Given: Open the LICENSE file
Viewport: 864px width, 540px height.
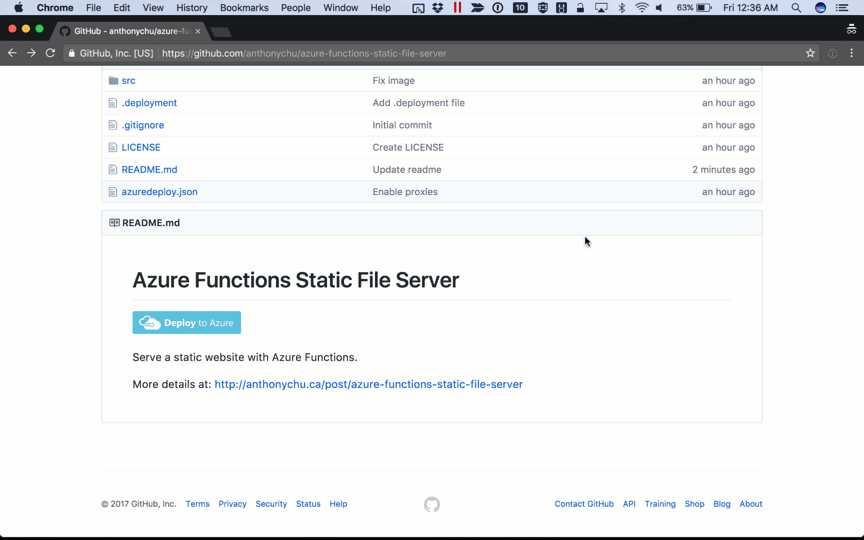Looking at the screenshot, I should coord(141,147).
